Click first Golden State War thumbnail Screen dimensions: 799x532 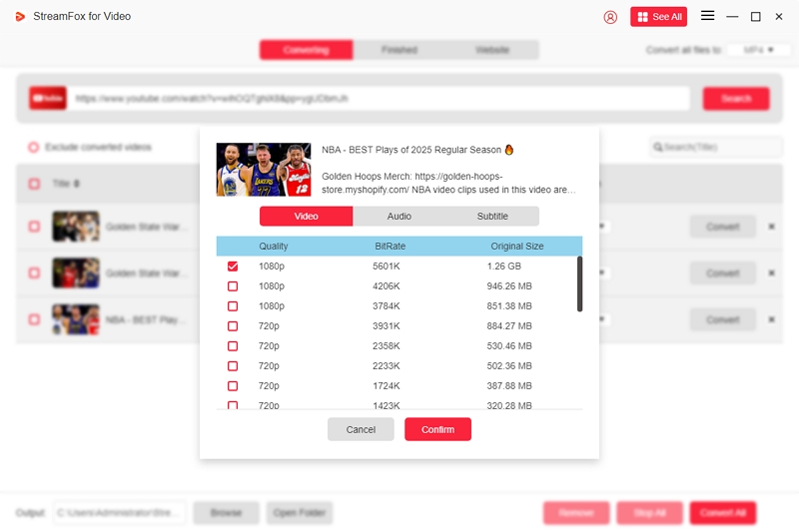pyautogui.click(x=76, y=227)
